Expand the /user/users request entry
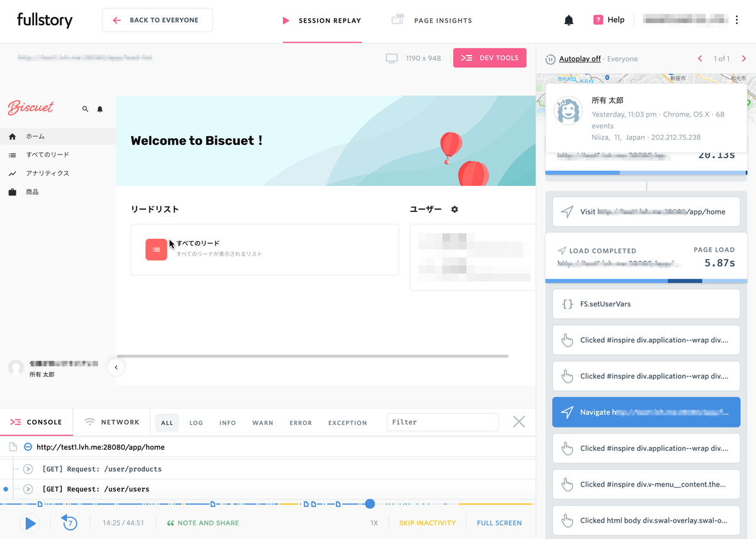Screen dimensions: 756x539 point(28,489)
